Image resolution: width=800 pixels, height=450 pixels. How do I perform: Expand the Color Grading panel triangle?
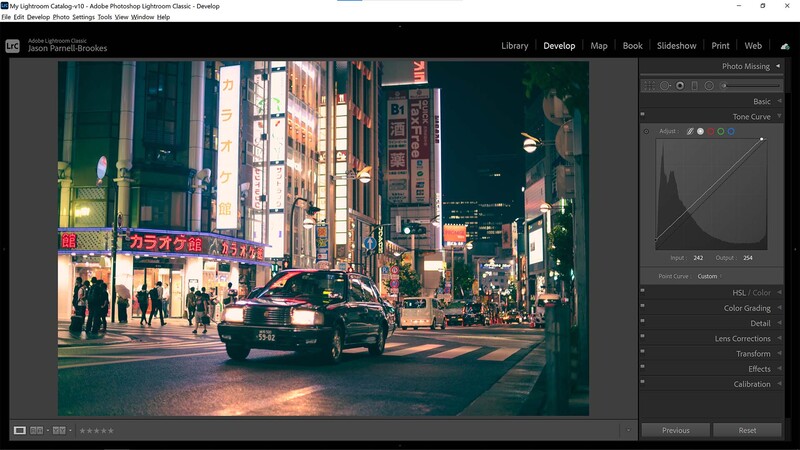tap(779, 308)
